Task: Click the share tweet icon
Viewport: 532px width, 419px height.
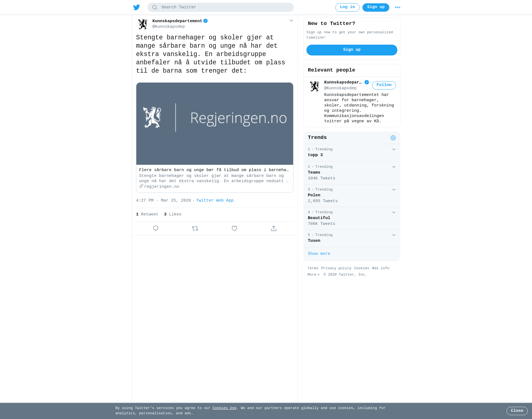Action: tap(274, 228)
